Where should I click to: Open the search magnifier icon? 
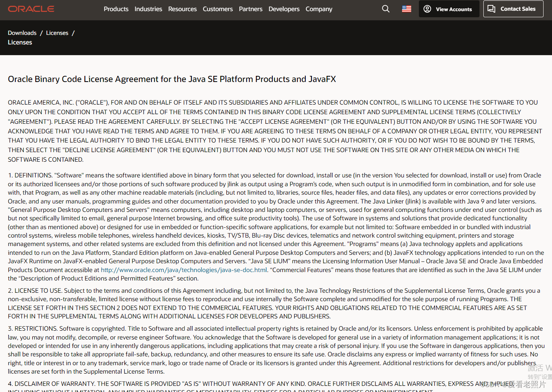[386, 9]
